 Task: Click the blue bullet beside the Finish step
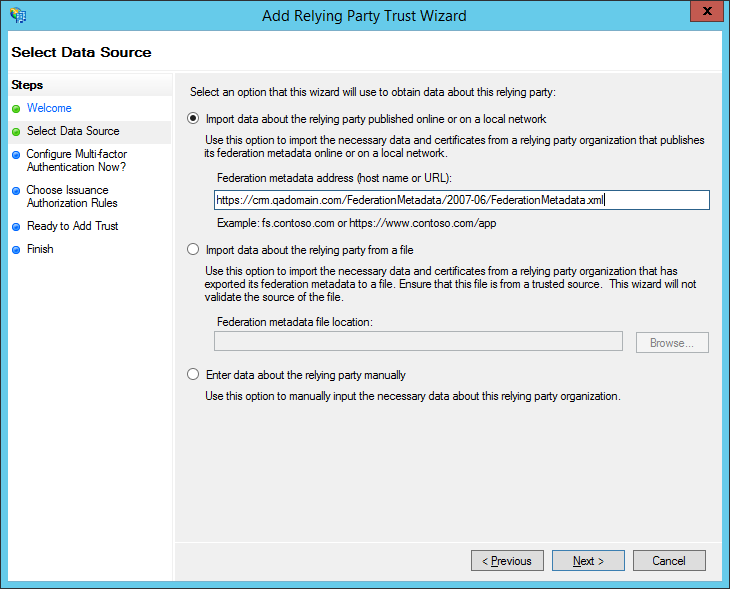click(x=16, y=250)
